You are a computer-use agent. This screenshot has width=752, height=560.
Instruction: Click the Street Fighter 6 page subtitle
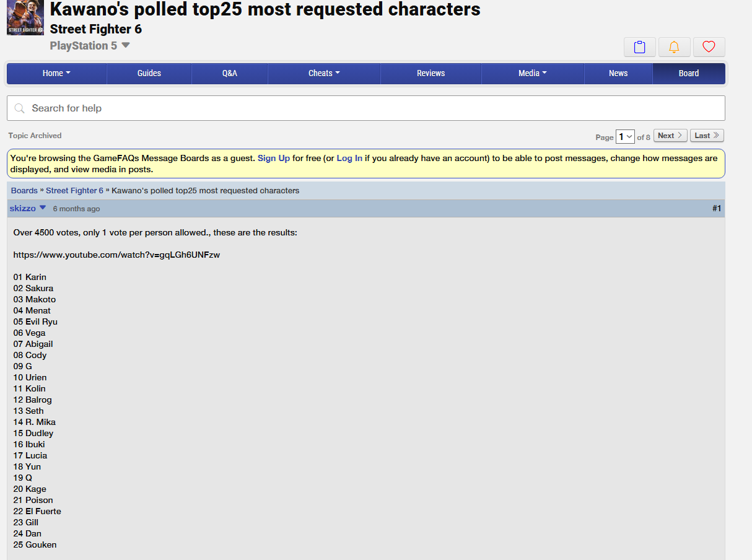(96, 29)
